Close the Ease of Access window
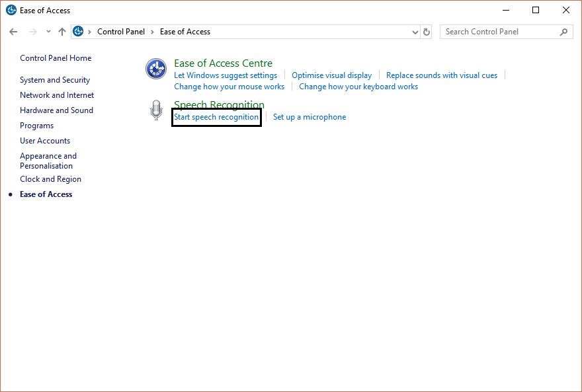The image size is (582, 392). (566, 11)
